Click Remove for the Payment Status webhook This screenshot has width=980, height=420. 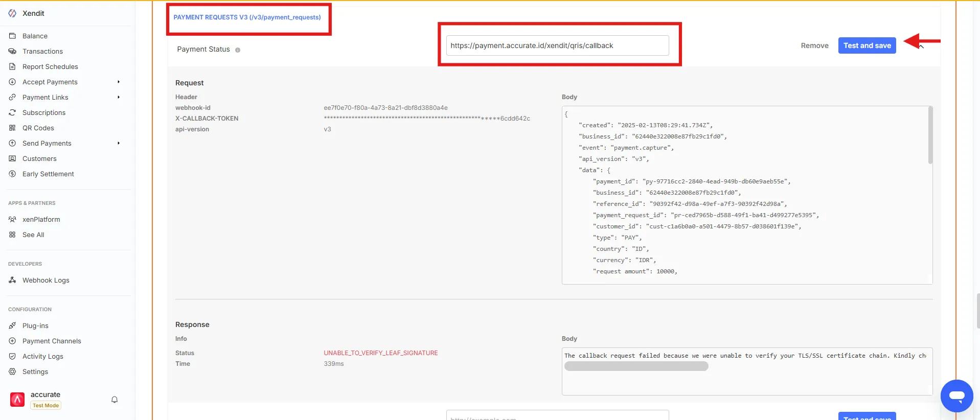[x=814, y=45]
